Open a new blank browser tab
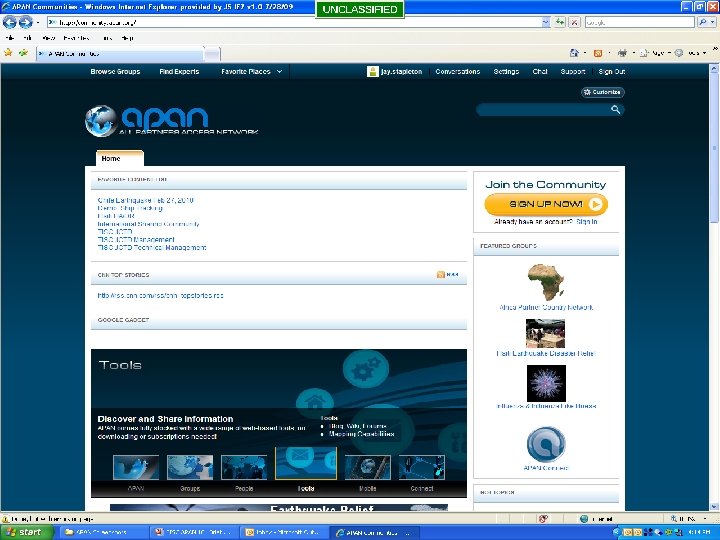720x540 pixels. (212, 54)
